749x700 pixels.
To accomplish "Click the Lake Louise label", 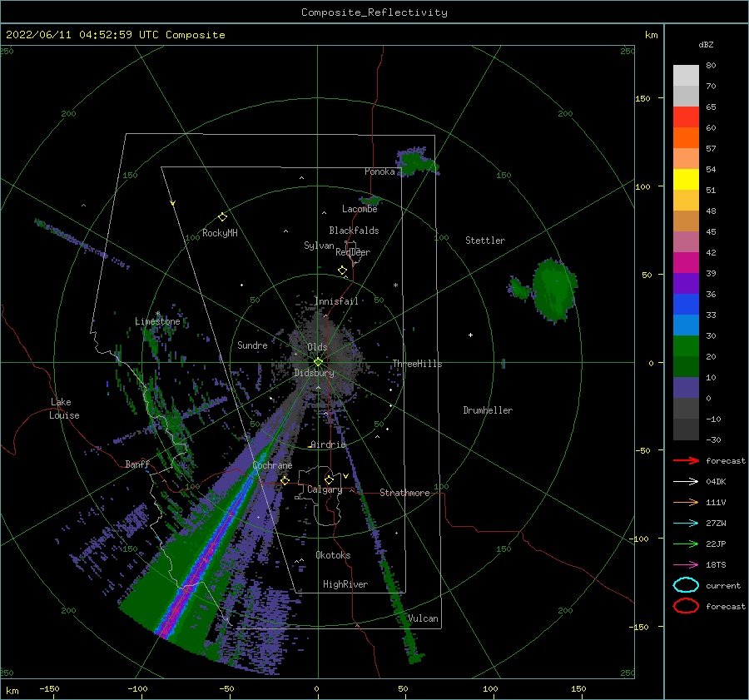I will pyautogui.click(x=64, y=409).
